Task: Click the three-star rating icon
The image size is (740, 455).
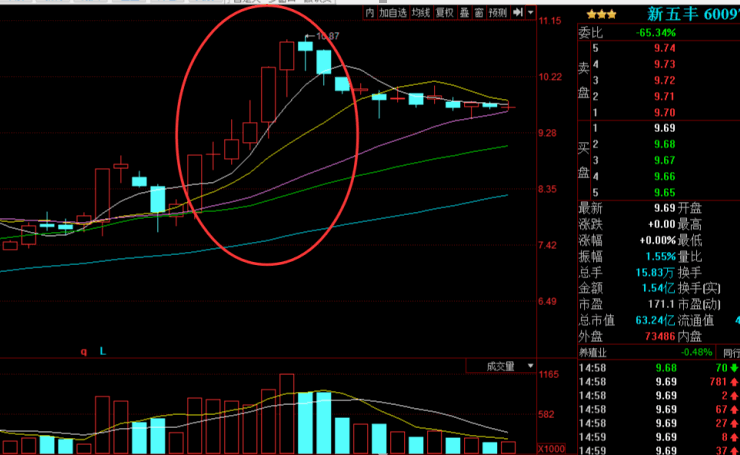Action: click(601, 14)
